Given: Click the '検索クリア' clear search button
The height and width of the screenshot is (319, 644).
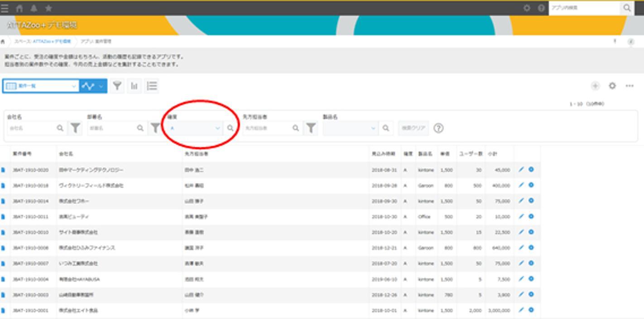Looking at the screenshot, I should coord(413,128).
